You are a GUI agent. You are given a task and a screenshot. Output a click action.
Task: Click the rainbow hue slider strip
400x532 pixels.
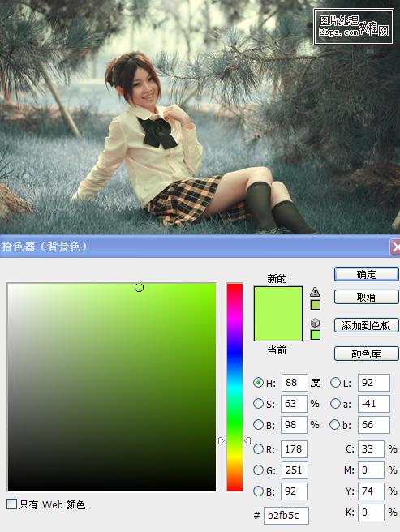(234, 387)
